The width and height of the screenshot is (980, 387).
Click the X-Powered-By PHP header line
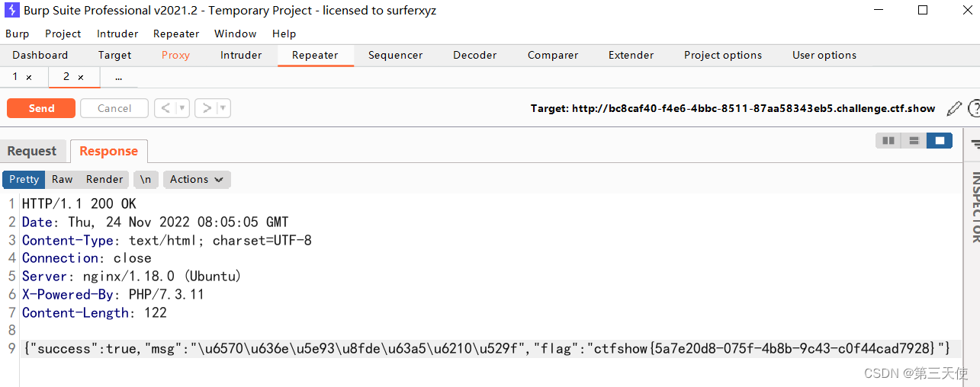pyautogui.click(x=114, y=294)
